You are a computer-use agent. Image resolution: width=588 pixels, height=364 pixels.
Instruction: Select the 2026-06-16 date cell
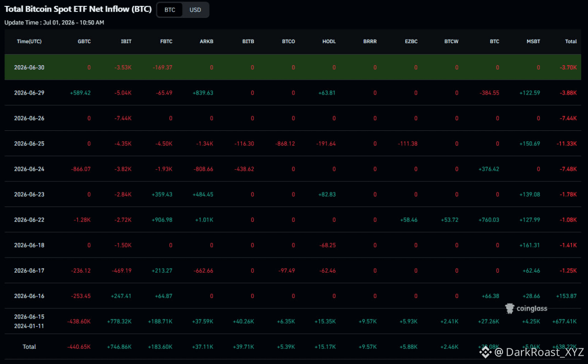point(29,296)
